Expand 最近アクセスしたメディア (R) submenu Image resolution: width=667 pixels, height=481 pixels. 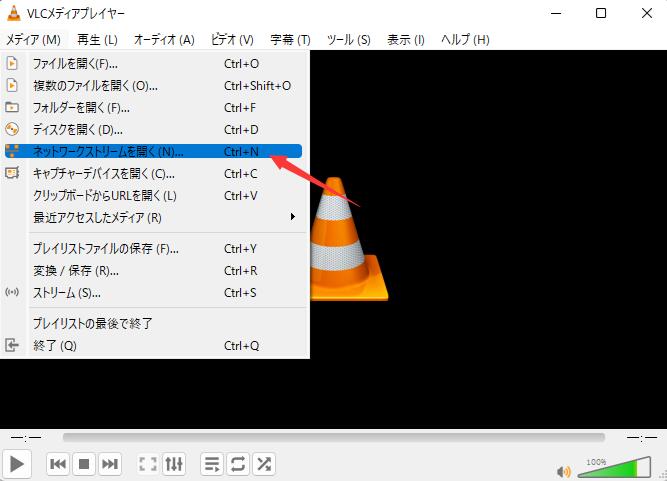pyautogui.click(x=153, y=217)
